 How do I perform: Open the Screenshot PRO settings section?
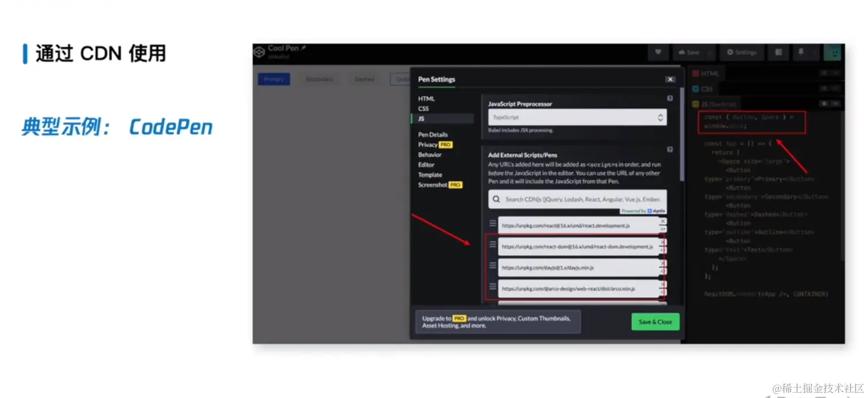pos(440,185)
